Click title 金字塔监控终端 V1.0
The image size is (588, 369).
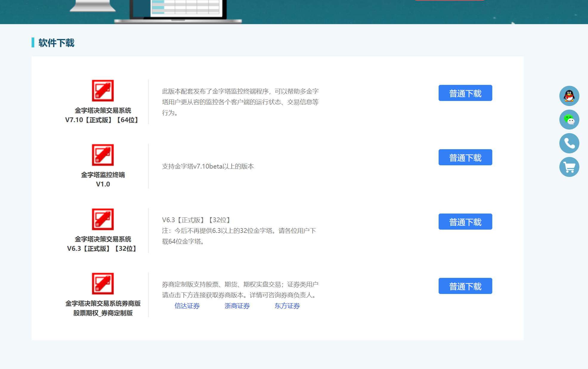point(103,179)
